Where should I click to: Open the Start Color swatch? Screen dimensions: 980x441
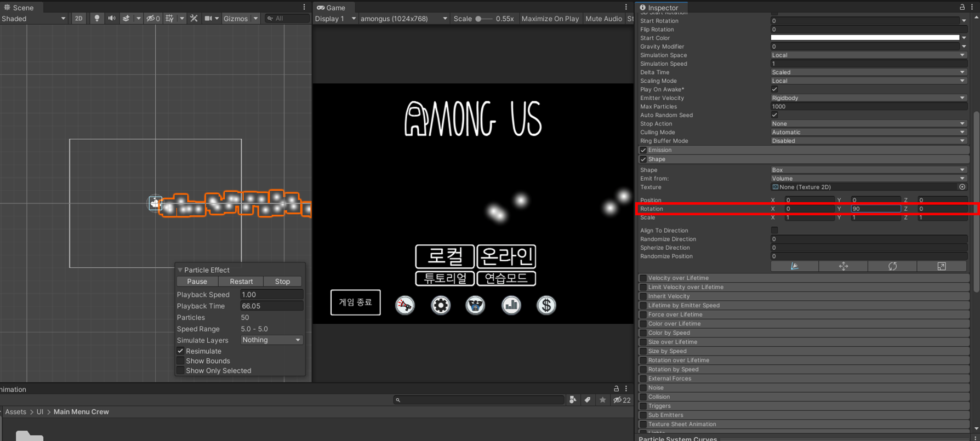pyautogui.click(x=865, y=38)
